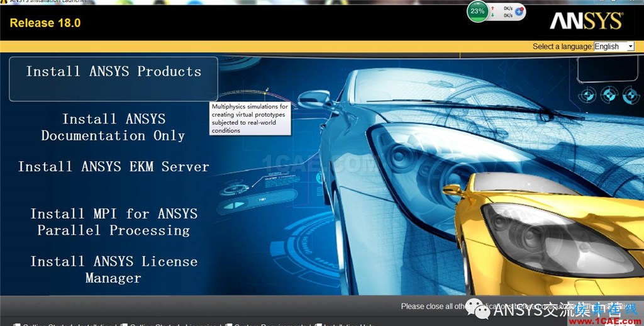Click the 0K/s upload speed readout

point(508,8)
